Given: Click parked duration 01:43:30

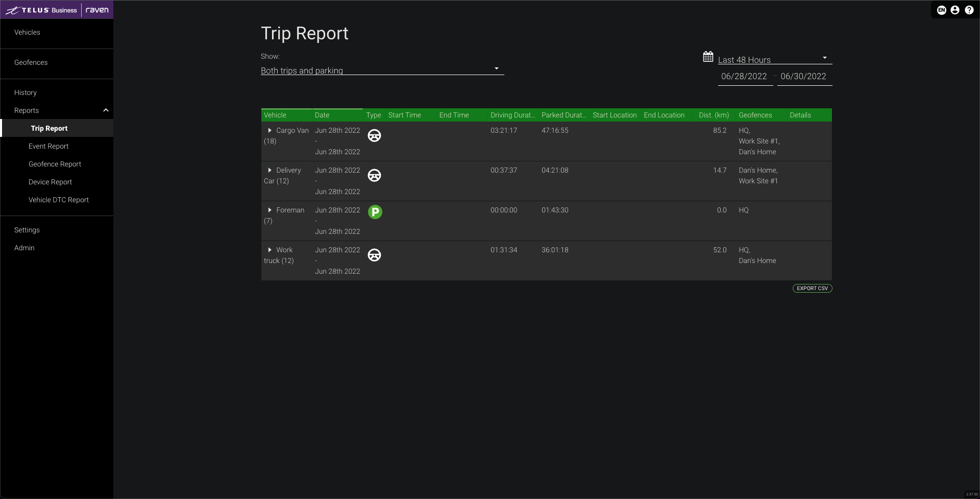Looking at the screenshot, I should point(555,210).
